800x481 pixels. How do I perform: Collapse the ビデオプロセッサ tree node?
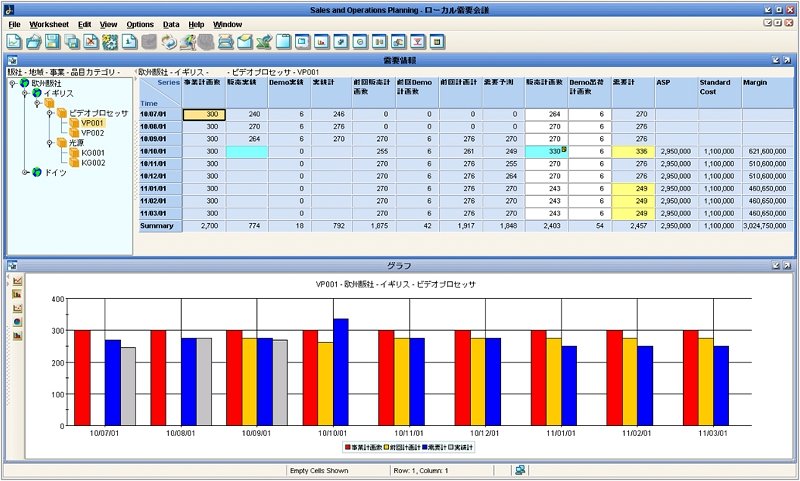coord(49,113)
